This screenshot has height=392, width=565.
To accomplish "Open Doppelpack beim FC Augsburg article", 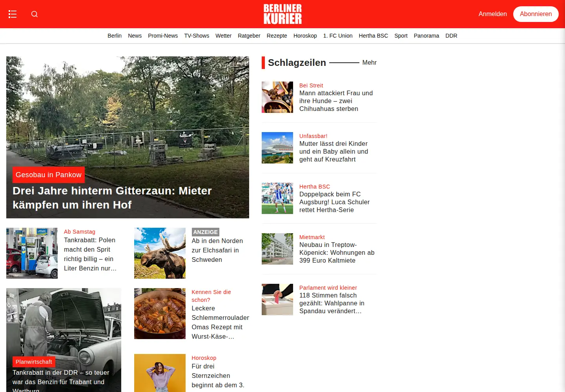I will [334, 202].
